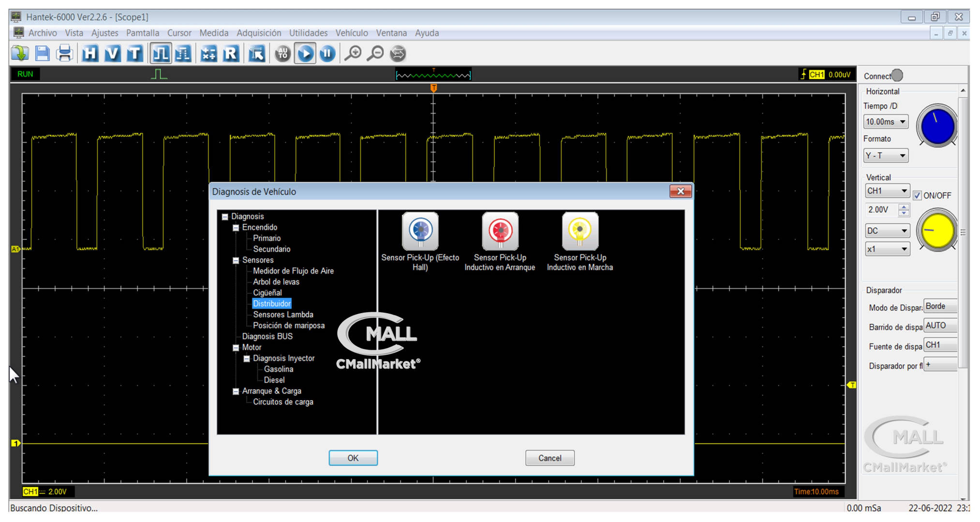Select the solid square waveform toolbar icon
The image size is (980, 522).
[161, 53]
